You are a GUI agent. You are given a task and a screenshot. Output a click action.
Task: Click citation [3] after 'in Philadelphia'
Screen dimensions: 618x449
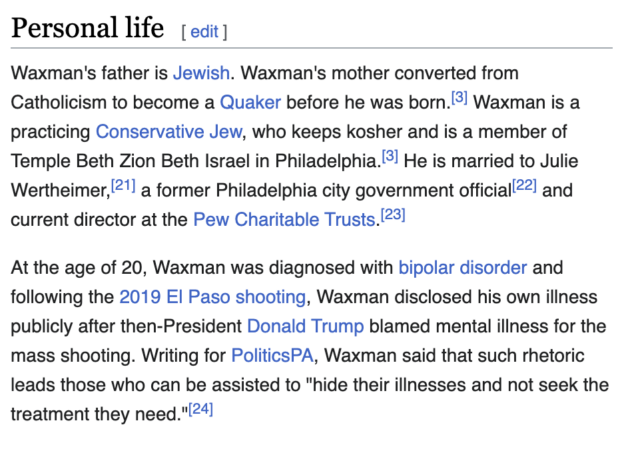tap(390, 156)
